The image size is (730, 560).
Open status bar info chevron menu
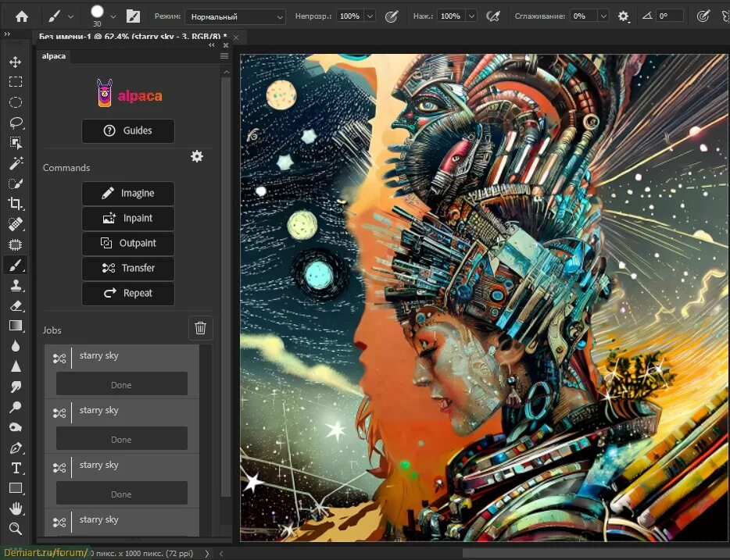click(207, 554)
